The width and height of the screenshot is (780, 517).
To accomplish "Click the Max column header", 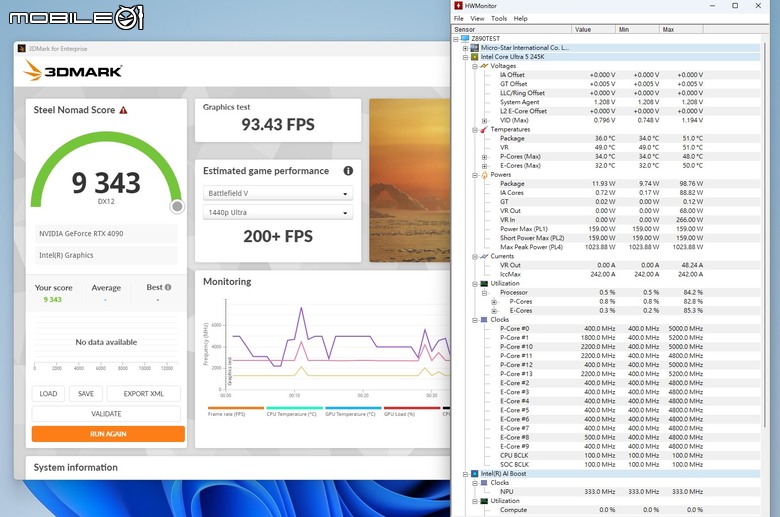I will pyautogui.click(x=681, y=29).
